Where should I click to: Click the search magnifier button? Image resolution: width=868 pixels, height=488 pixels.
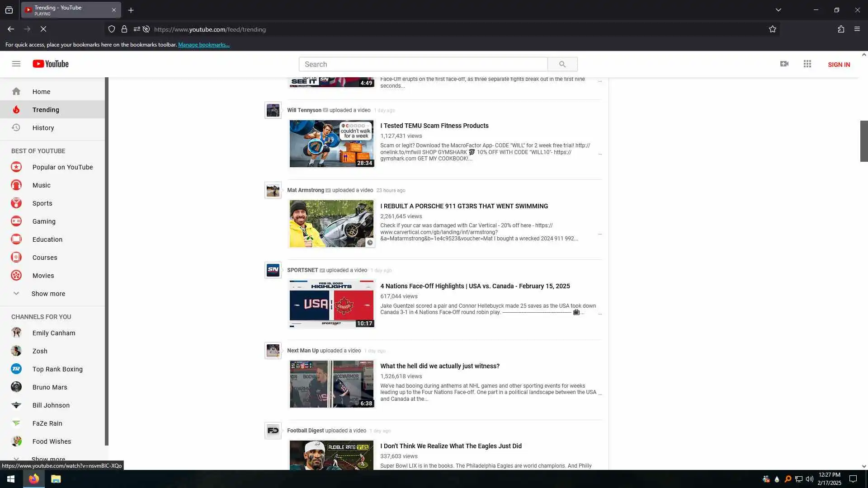[562, 64]
